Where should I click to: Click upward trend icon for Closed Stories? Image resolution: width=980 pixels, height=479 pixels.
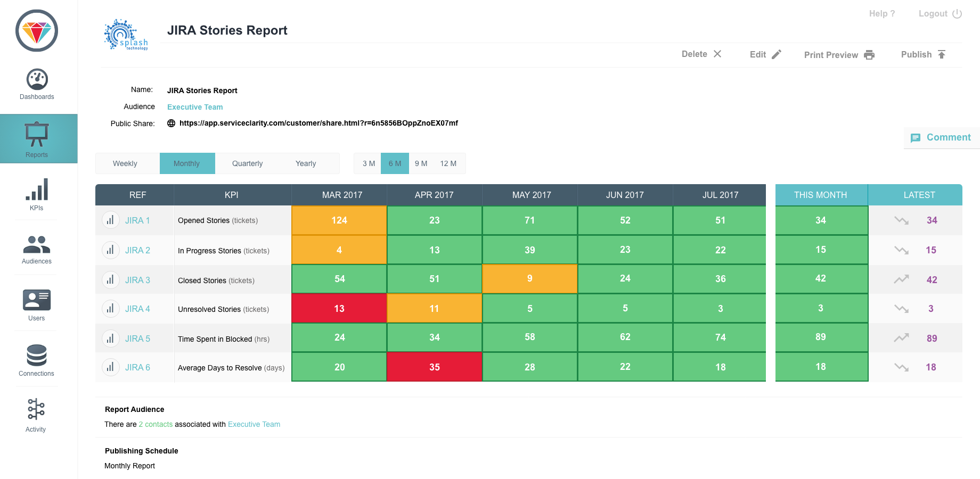pyautogui.click(x=901, y=279)
